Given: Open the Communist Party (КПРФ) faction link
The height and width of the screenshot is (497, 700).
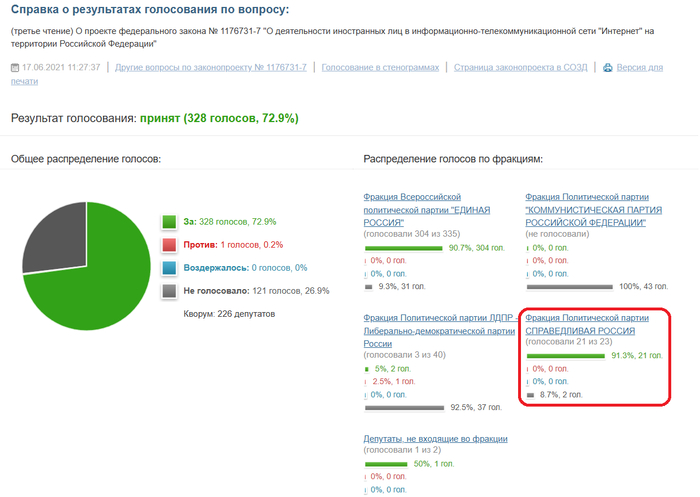Looking at the screenshot, I should [x=585, y=211].
